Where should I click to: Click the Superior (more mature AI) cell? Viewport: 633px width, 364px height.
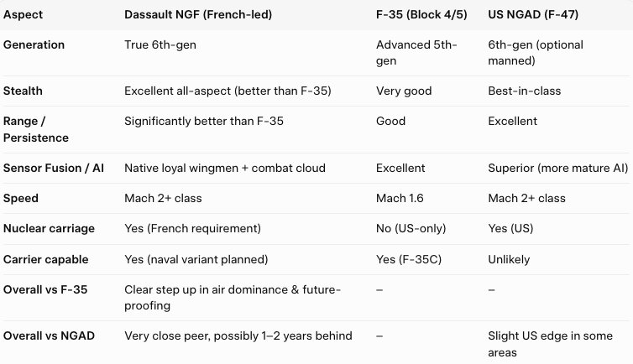pos(557,169)
